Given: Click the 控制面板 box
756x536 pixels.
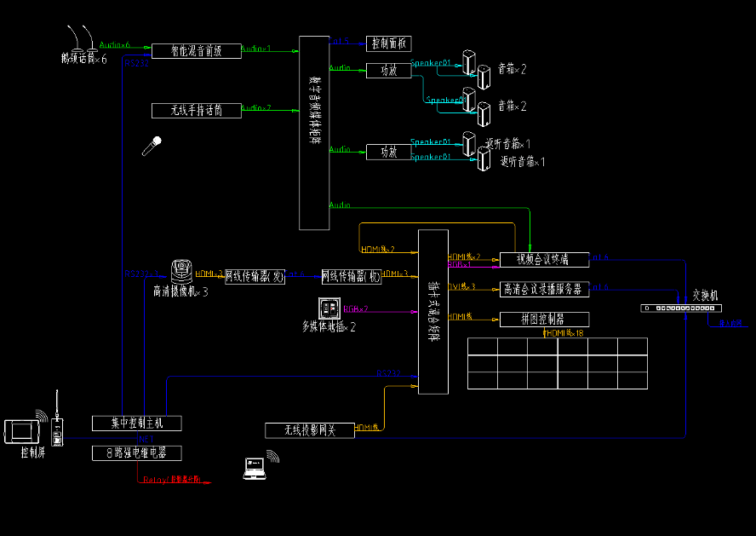Looking at the screenshot, I should point(388,43).
